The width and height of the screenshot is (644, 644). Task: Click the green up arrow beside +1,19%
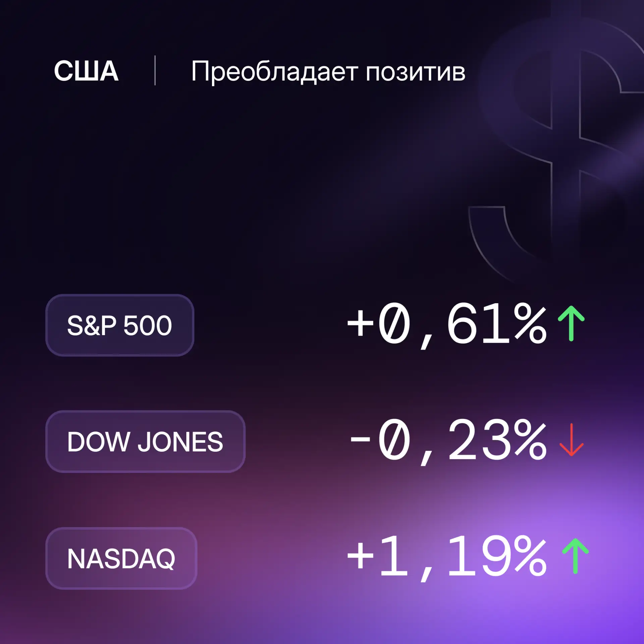click(575, 556)
